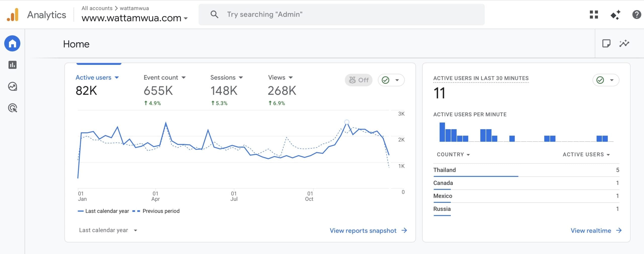The width and height of the screenshot is (644, 254).
Task: Open the Home page from the sidebar
Action: click(12, 44)
